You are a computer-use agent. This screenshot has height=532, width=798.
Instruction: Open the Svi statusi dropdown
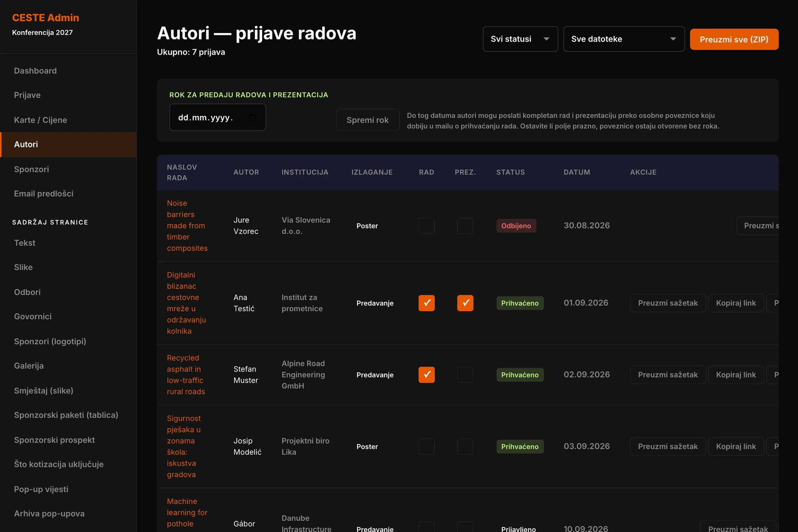click(520, 39)
